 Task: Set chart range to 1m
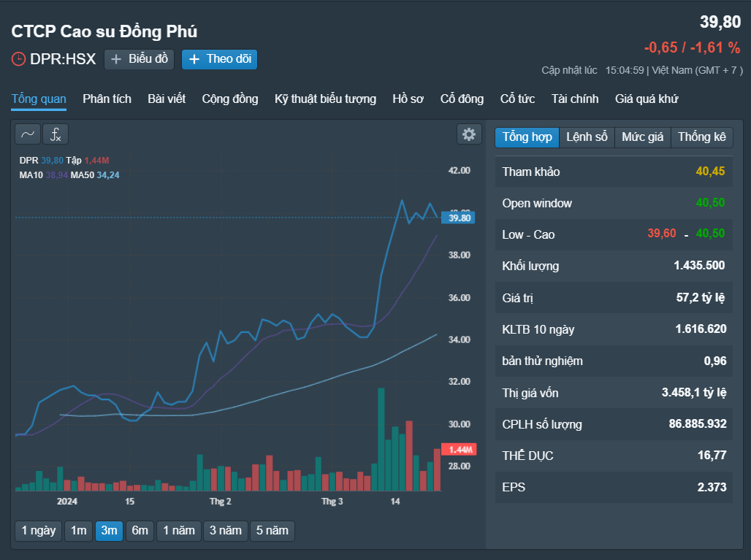pyautogui.click(x=79, y=531)
